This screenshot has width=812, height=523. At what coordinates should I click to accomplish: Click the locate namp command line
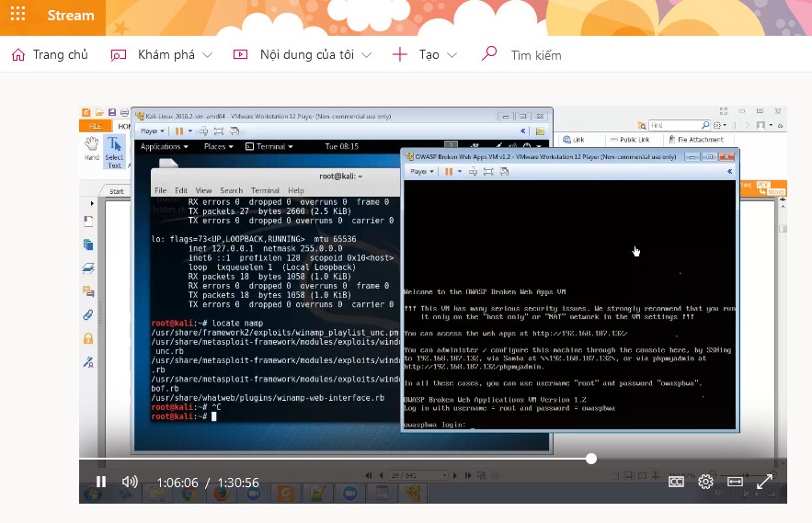[207, 324]
